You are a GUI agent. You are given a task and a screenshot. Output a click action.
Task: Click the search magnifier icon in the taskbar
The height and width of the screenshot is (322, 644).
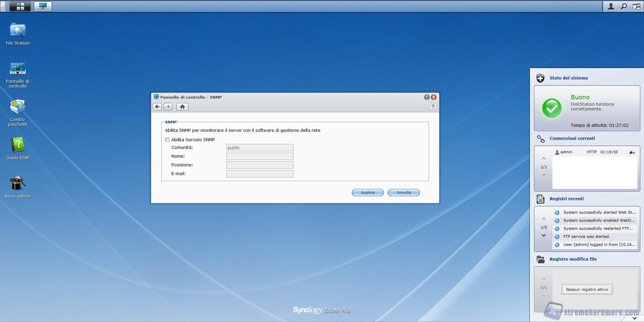[624, 6]
